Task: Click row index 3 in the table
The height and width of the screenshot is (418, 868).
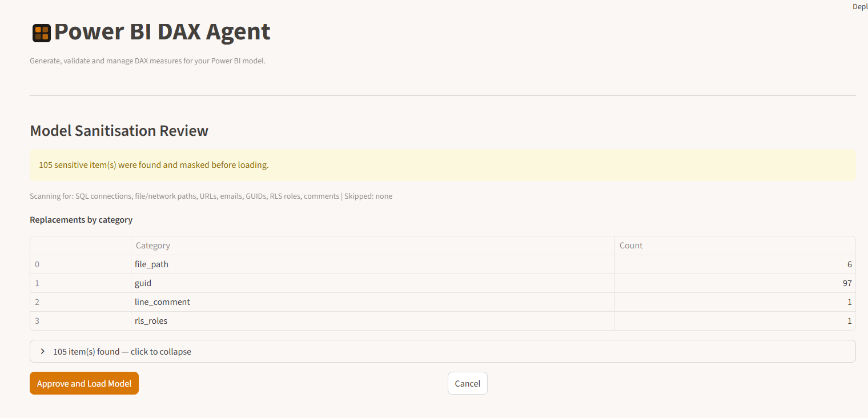Action: [x=38, y=321]
